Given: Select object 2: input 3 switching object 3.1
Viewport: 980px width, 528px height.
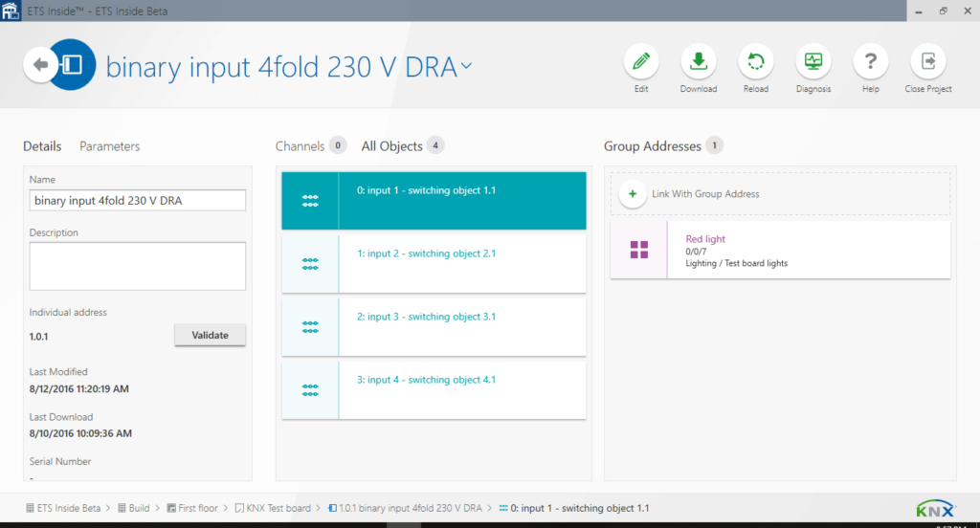Looking at the screenshot, I should coord(434,327).
